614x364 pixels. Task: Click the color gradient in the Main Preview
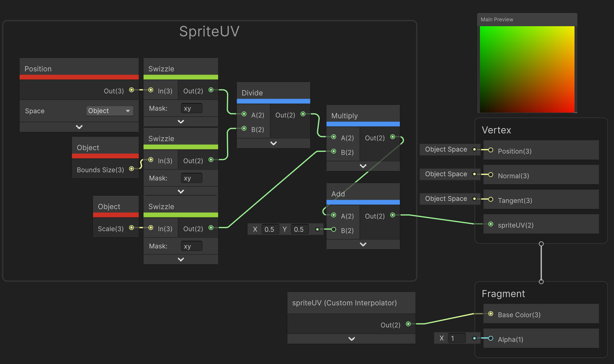point(527,70)
